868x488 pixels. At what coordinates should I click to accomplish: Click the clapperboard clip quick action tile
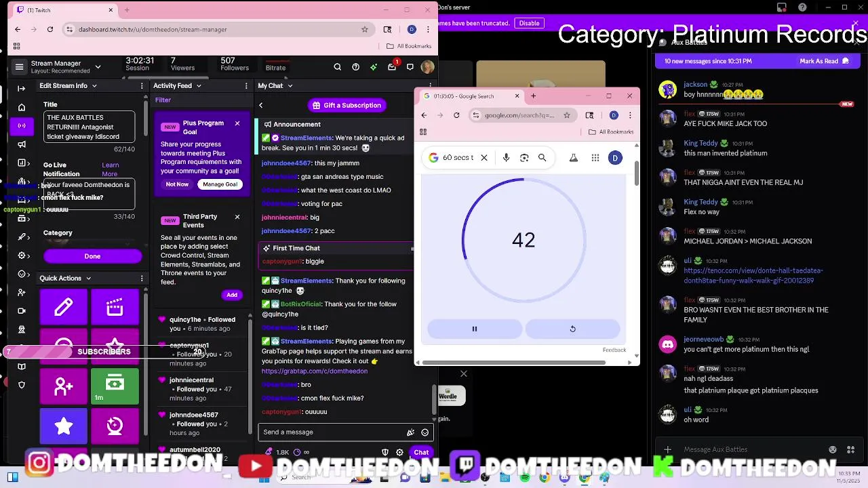115,307
